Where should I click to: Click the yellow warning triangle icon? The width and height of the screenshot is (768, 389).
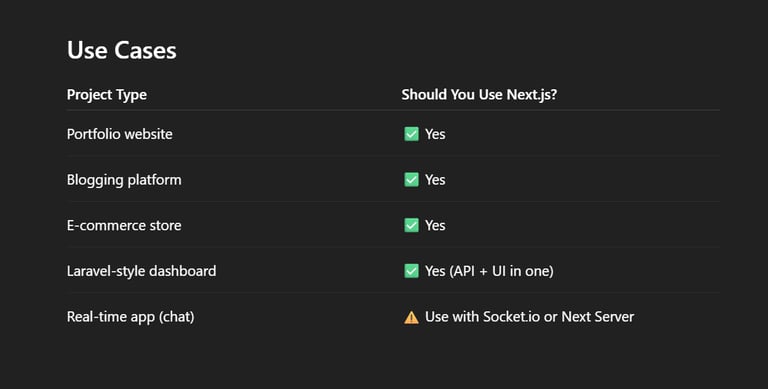point(411,317)
